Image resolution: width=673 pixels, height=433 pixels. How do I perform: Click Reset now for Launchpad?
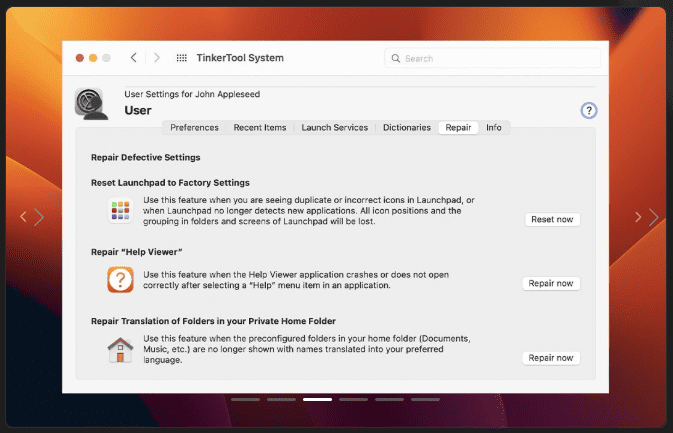pos(552,219)
